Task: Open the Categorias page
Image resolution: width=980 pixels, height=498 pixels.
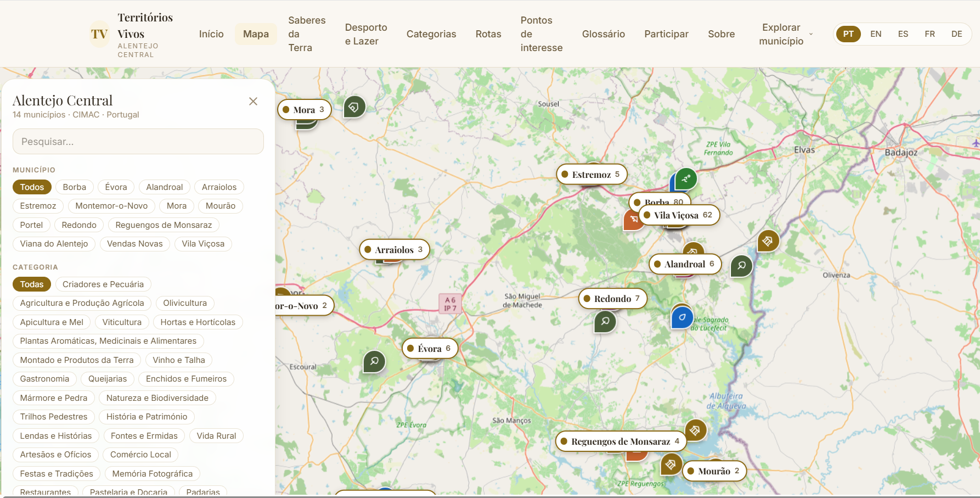Action: pyautogui.click(x=431, y=34)
